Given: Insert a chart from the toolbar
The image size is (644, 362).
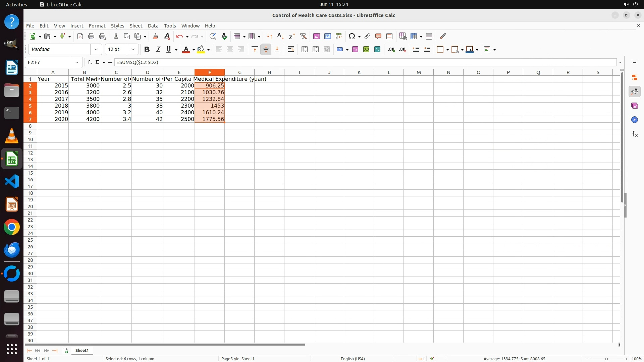Looking at the screenshot, I should pyautogui.click(x=328, y=36).
